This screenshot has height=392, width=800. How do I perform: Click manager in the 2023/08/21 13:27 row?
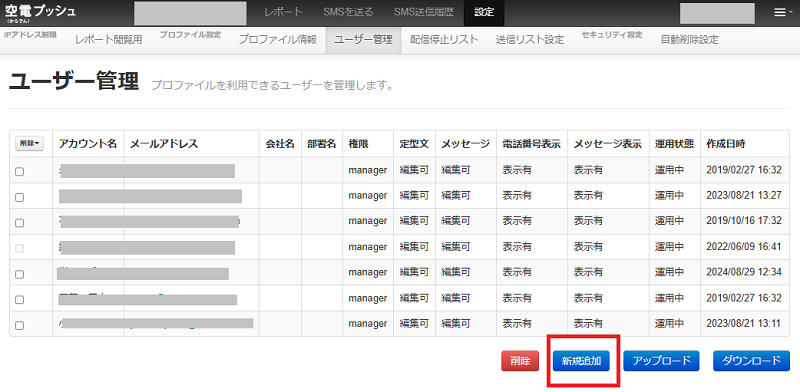368,195
